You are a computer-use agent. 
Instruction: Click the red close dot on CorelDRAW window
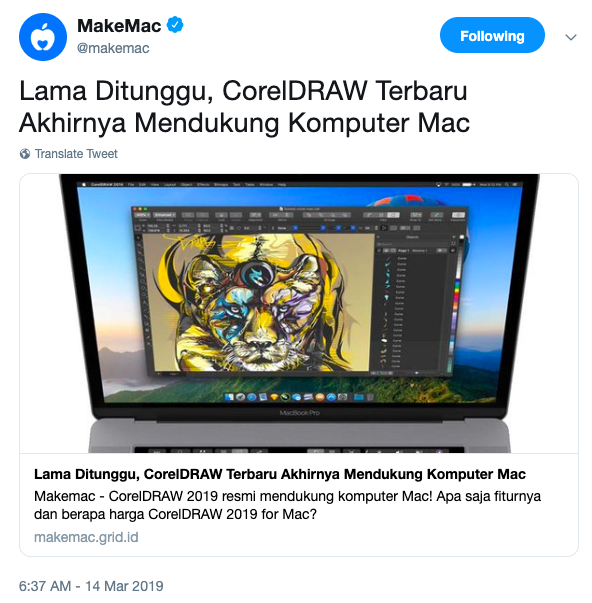pos(134,209)
